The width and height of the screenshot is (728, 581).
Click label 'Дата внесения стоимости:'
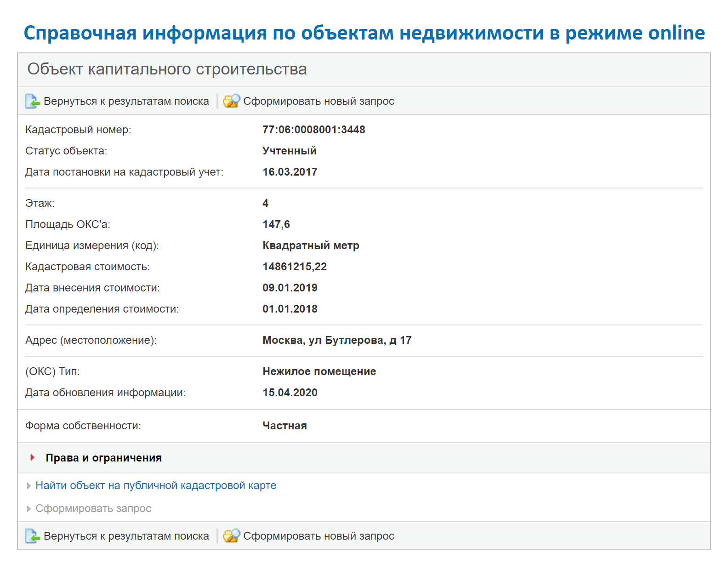tap(92, 288)
